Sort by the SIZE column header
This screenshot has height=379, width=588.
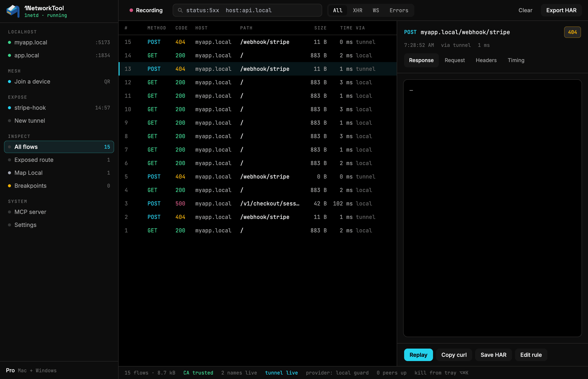(x=320, y=28)
